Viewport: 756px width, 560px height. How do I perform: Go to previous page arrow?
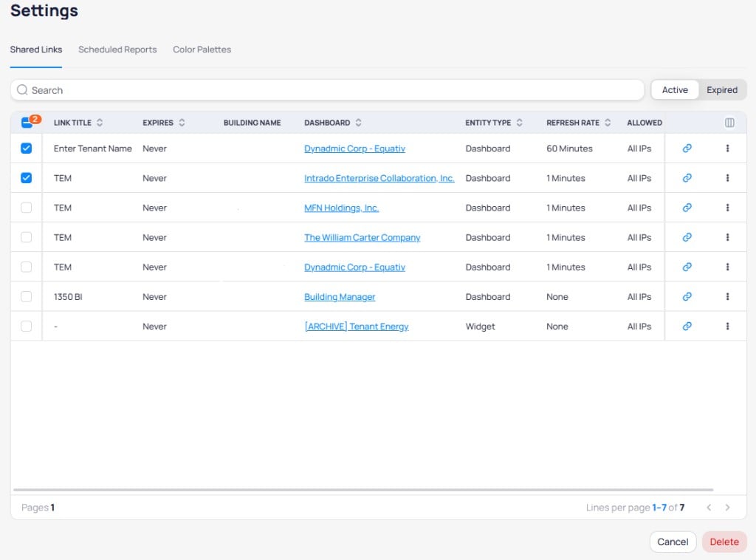pyautogui.click(x=709, y=508)
